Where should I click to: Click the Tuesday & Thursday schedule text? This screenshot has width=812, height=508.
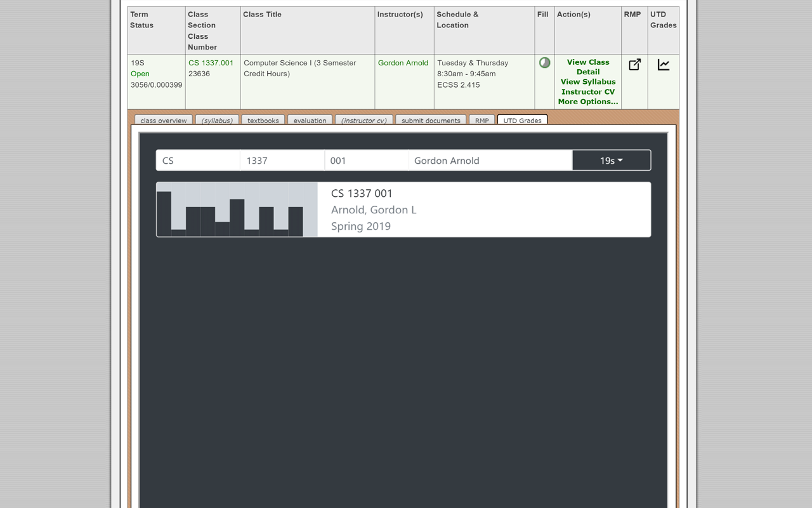click(473, 63)
